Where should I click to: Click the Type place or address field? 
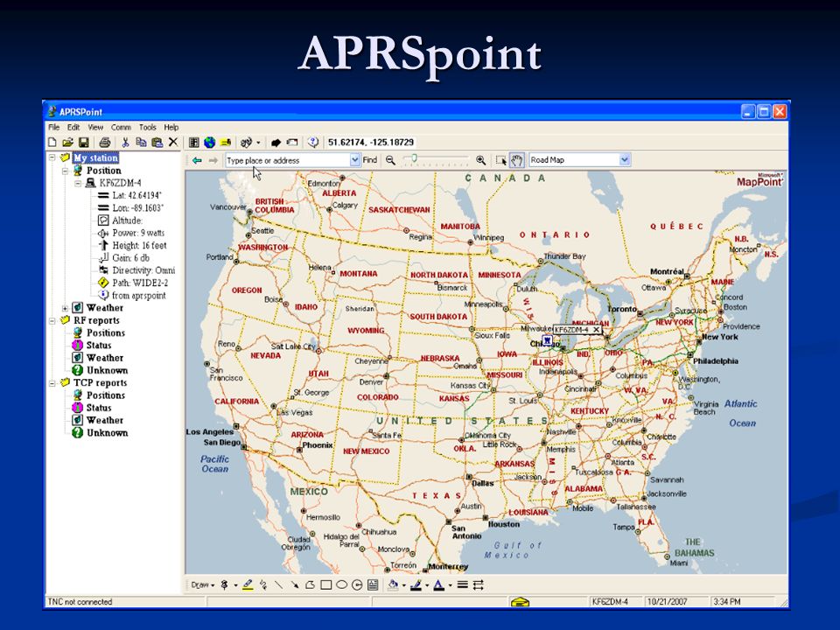(288, 160)
